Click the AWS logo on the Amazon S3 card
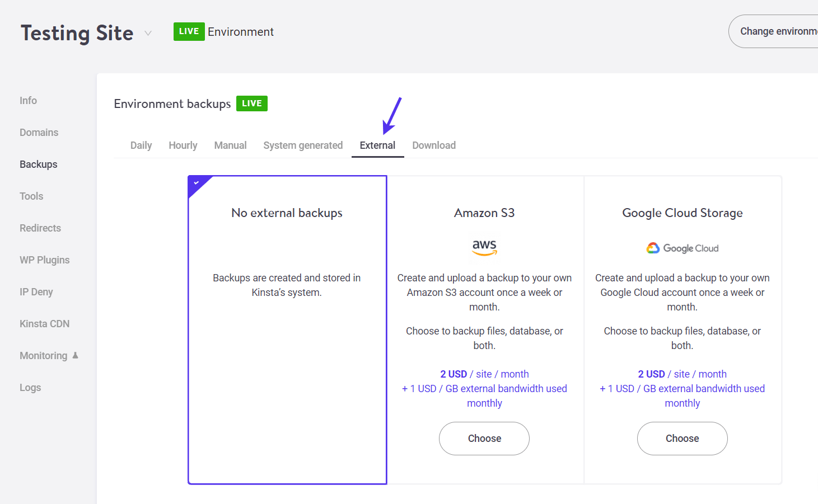The width and height of the screenshot is (818, 504). pos(484,247)
